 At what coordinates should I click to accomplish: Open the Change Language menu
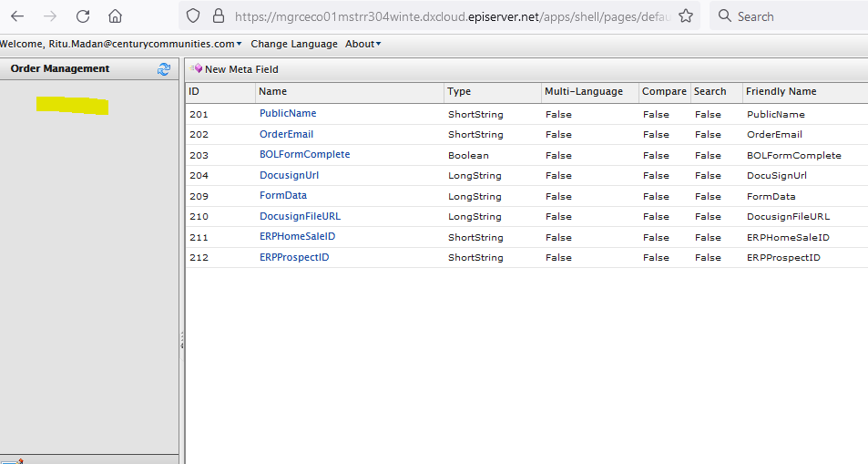[293, 44]
